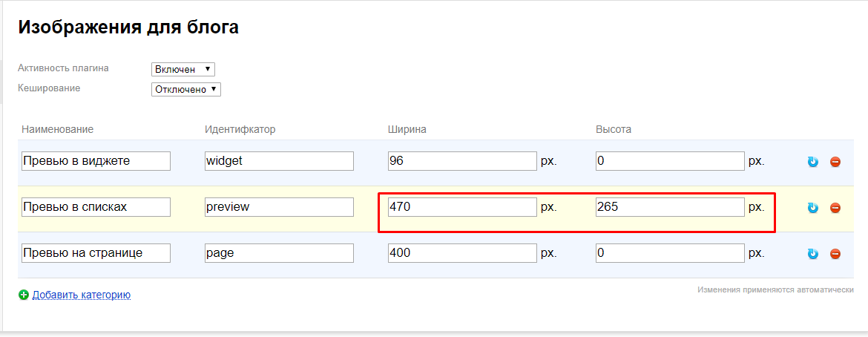Click height field containing 265
Viewport: 868px width, 337px height.
(669, 207)
